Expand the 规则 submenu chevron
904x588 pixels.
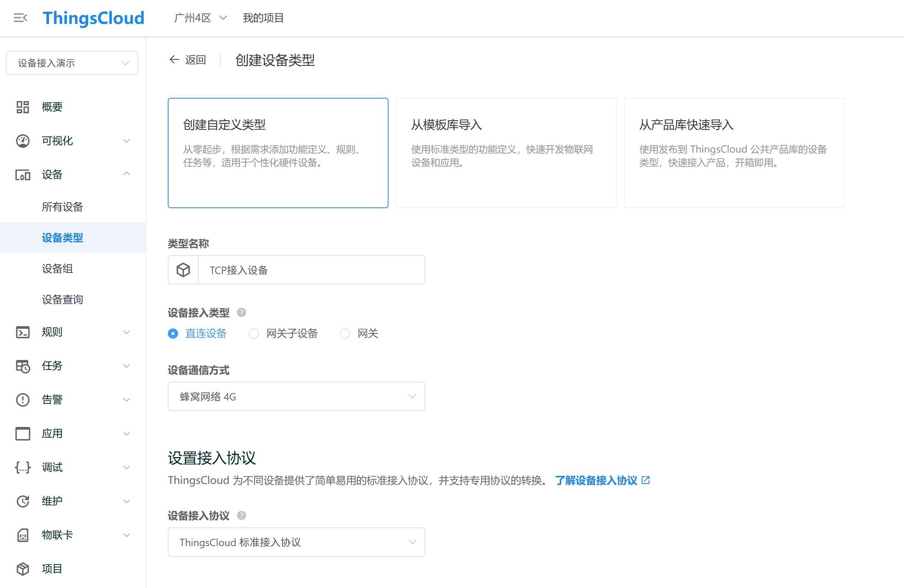(127, 332)
